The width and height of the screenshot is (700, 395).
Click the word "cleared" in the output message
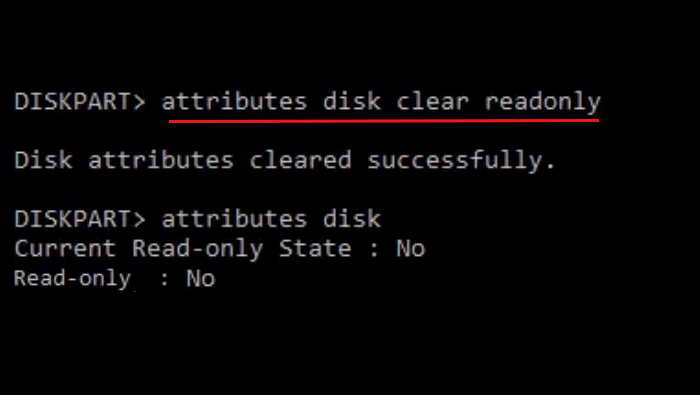pyautogui.click(x=300, y=160)
